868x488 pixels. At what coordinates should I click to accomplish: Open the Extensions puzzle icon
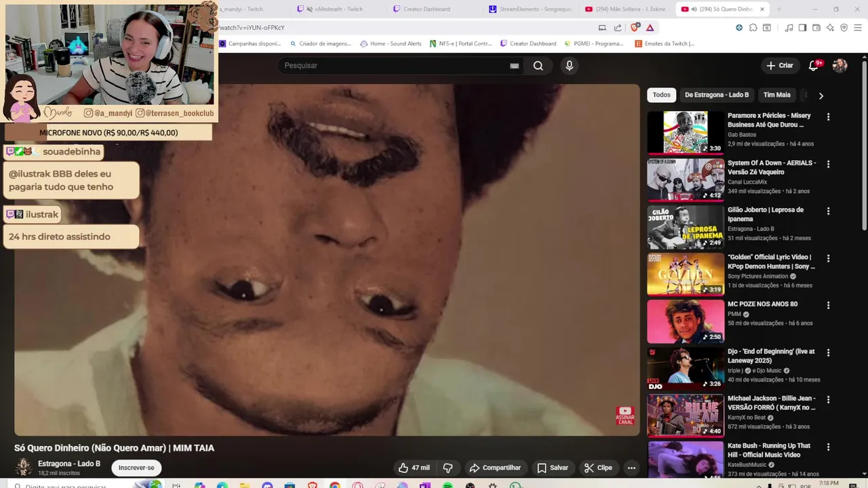coord(753,28)
